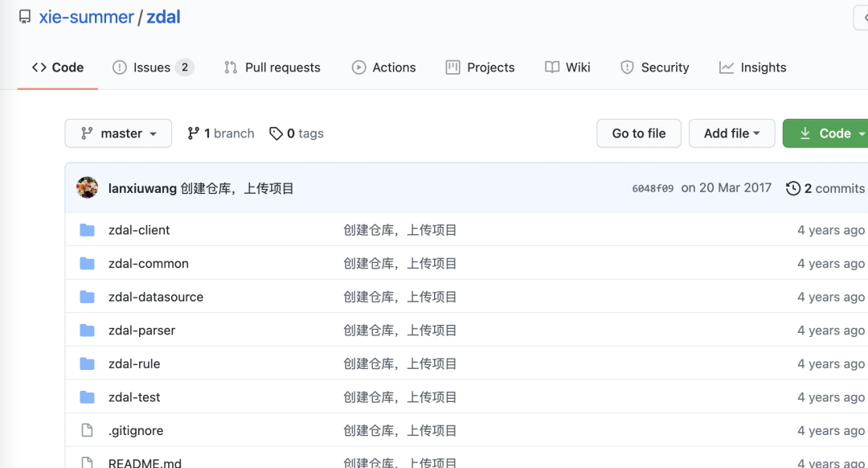Click the Go to file button
The height and width of the screenshot is (468, 868).
coord(639,133)
